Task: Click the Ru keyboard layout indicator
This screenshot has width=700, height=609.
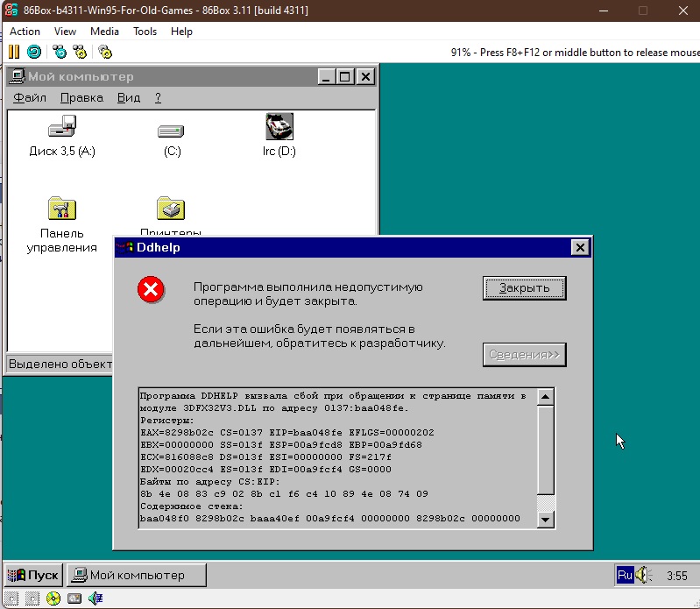Action: click(x=625, y=575)
